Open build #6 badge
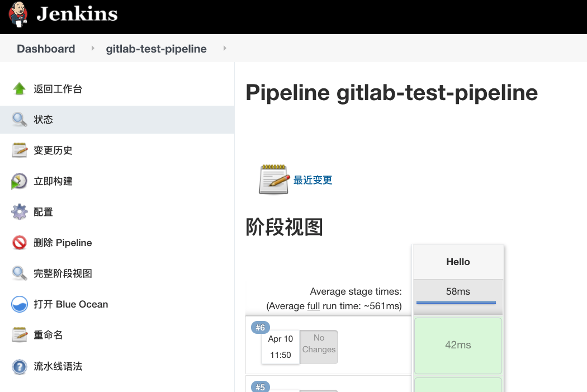Viewport: 587px width, 392px height. pyautogui.click(x=260, y=328)
